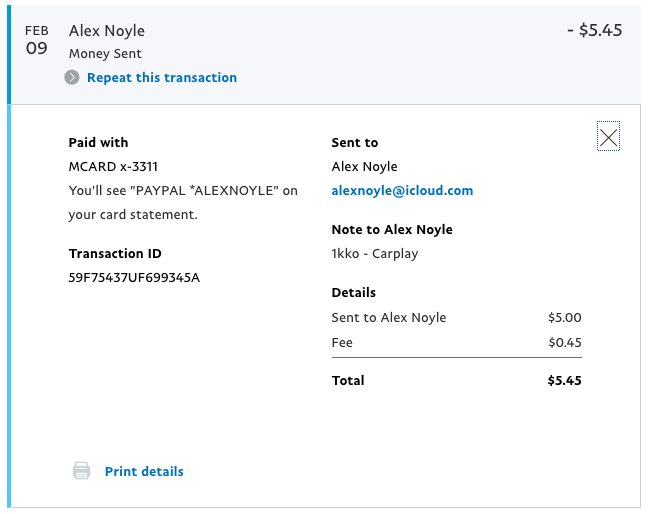Click the 1kko - Carplay note text
This screenshot has width=649, height=514.
pyautogui.click(x=375, y=253)
